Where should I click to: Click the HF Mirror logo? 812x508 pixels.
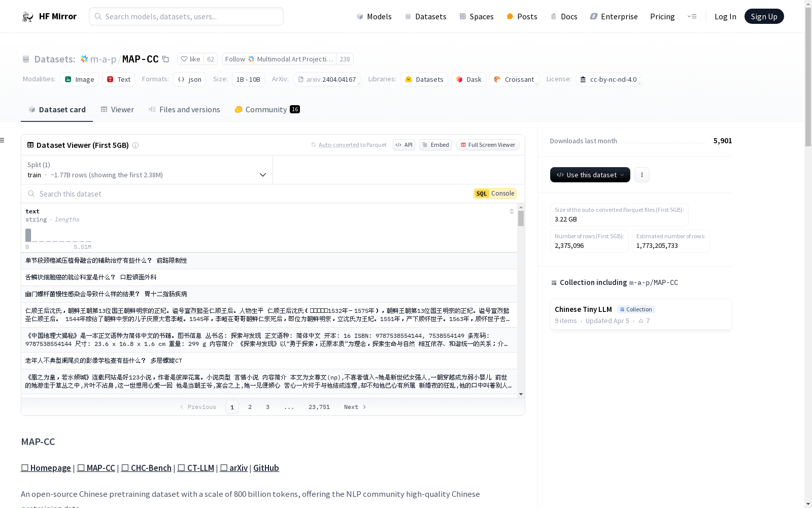(x=49, y=16)
